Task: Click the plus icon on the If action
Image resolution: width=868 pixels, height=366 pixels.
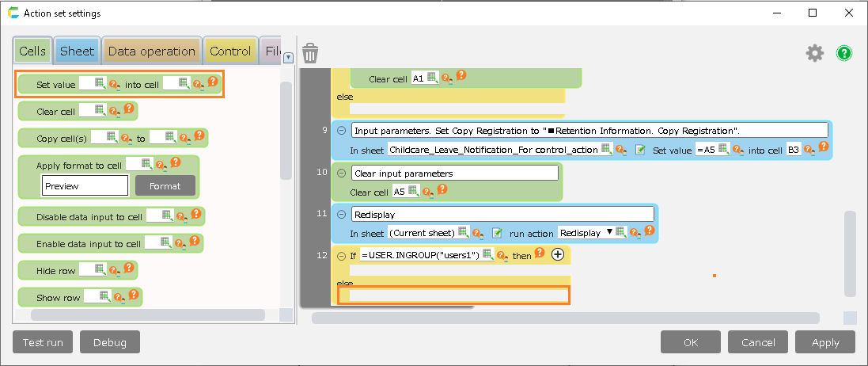Action: coord(557,254)
